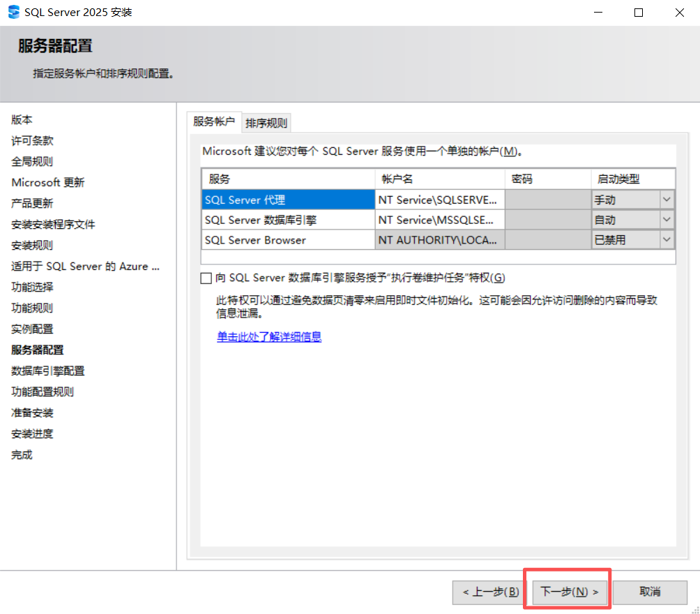The width and height of the screenshot is (700, 614).
Task: Open startup type dropdown for SQL Server 代理
Action: click(667, 200)
